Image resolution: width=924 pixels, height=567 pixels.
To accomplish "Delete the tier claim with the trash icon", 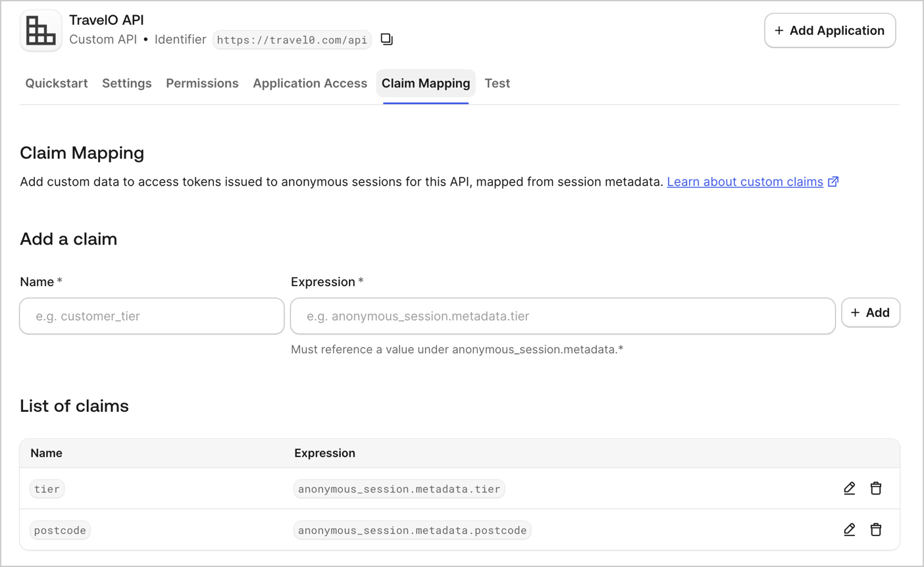I will coord(876,488).
